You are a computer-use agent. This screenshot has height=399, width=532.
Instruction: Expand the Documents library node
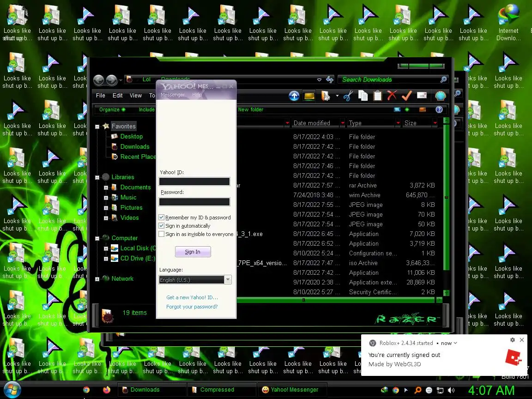(x=106, y=187)
